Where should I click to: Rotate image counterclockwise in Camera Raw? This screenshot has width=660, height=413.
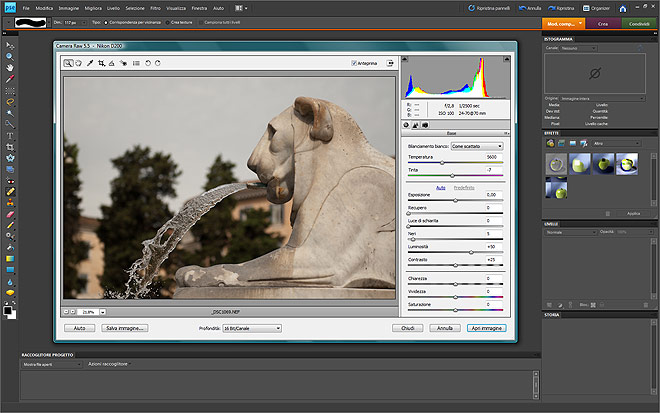tap(148, 63)
